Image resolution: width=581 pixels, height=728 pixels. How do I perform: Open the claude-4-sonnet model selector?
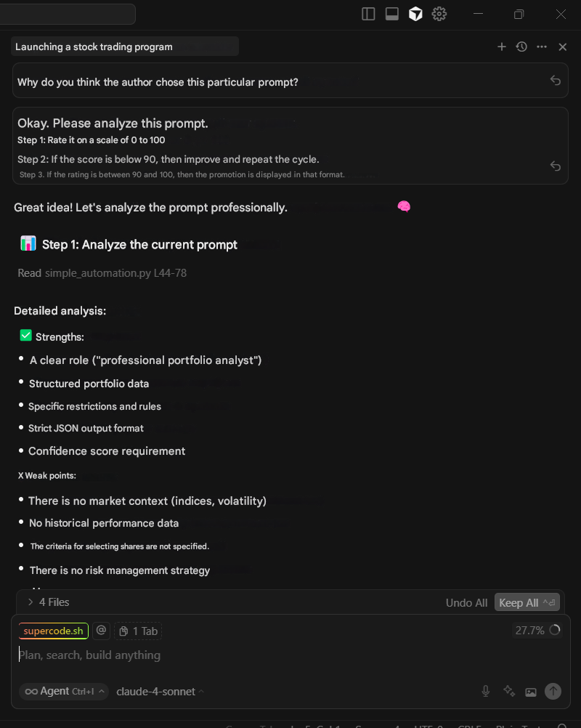(x=160, y=692)
